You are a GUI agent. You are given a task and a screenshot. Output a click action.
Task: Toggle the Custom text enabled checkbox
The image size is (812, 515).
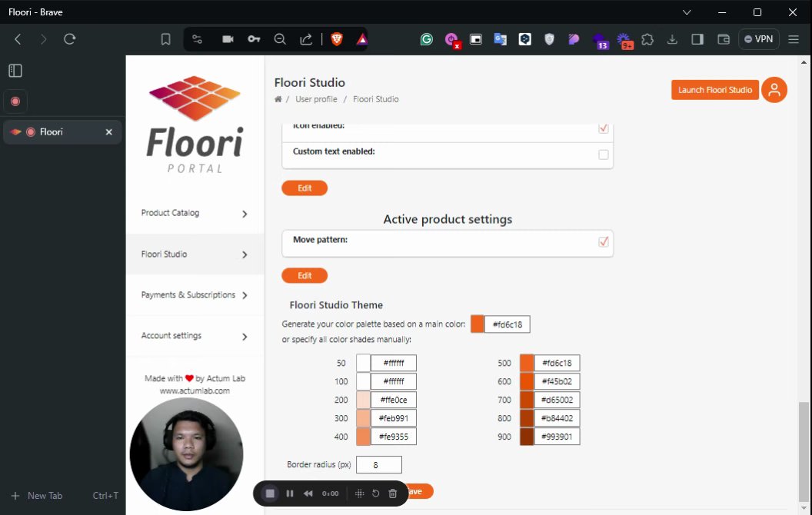tap(604, 154)
